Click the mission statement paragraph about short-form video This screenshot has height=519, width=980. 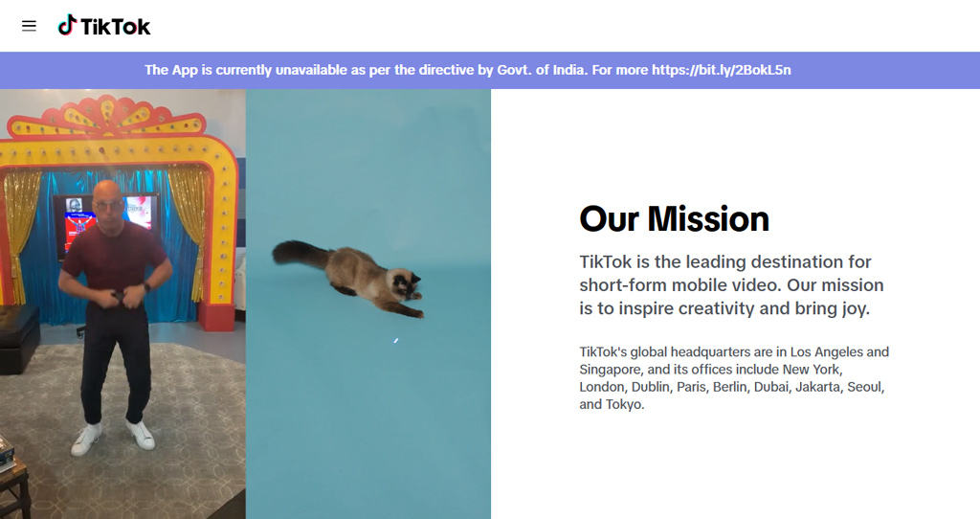coord(732,285)
